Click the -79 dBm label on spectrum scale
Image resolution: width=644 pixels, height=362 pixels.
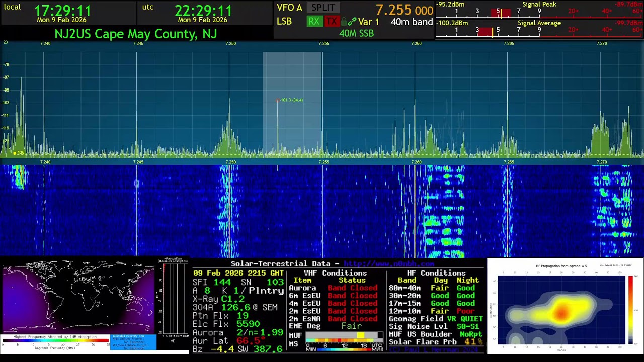click(6, 65)
